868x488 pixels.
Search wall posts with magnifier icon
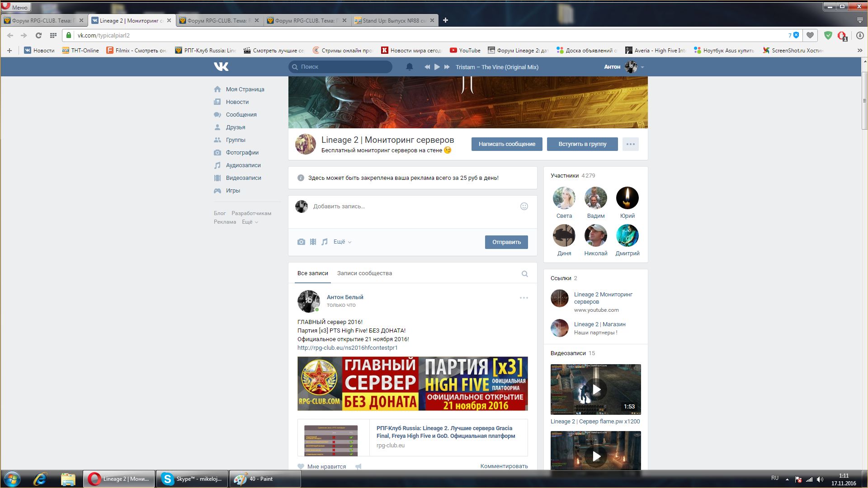click(x=524, y=274)
